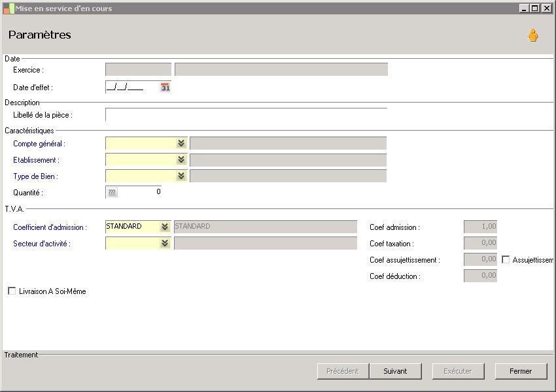Click the Compte général description field

click(288, 144)
